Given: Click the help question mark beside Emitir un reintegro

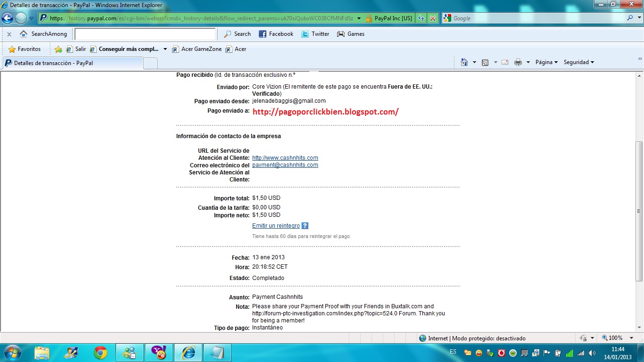Looking at the screenshot, I should [x=305, y=226].
